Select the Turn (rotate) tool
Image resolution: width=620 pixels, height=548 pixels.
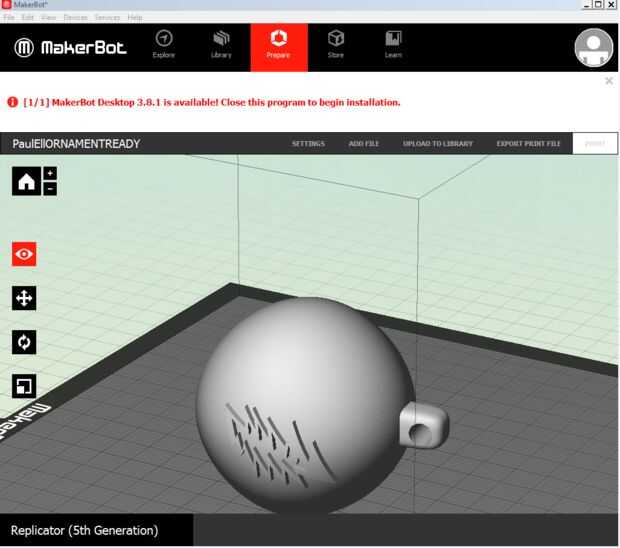click(24, 342)
